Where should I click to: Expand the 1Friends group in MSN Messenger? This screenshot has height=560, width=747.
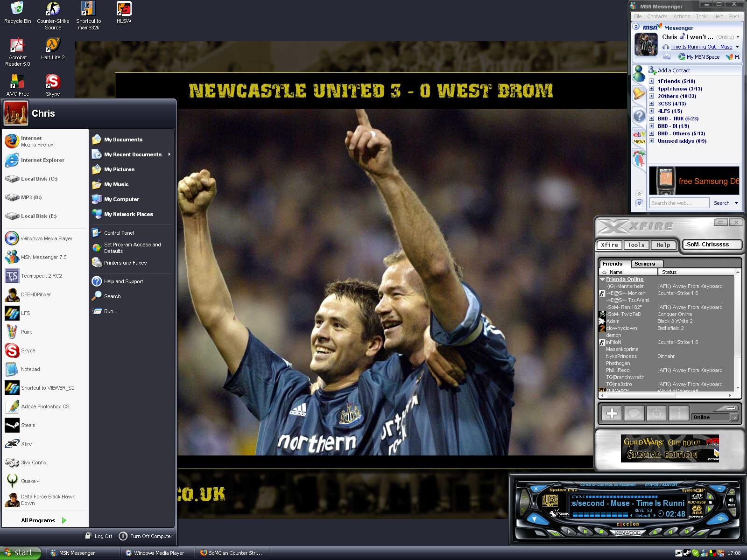click(652, 81)
